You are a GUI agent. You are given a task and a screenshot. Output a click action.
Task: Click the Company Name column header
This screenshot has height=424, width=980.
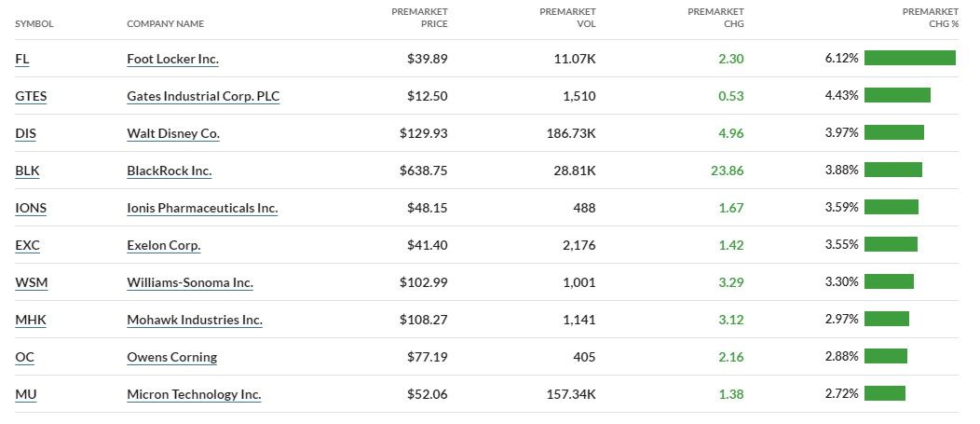click(165, 23)
